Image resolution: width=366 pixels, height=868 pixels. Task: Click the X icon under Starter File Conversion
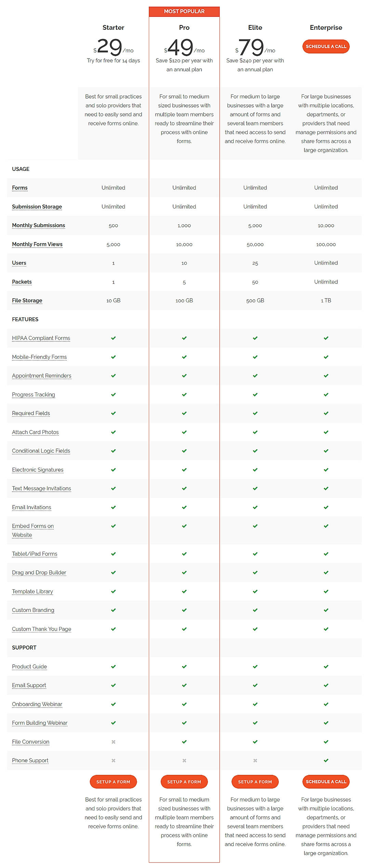point(113,742)
